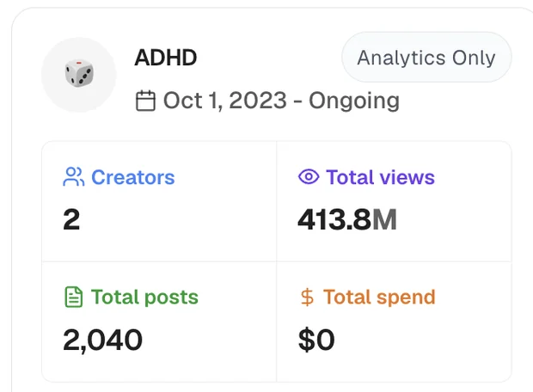Select the Oct 1, 2023 - Ongoing date text
The image size is (533, 392).
[x=281, y=101]
